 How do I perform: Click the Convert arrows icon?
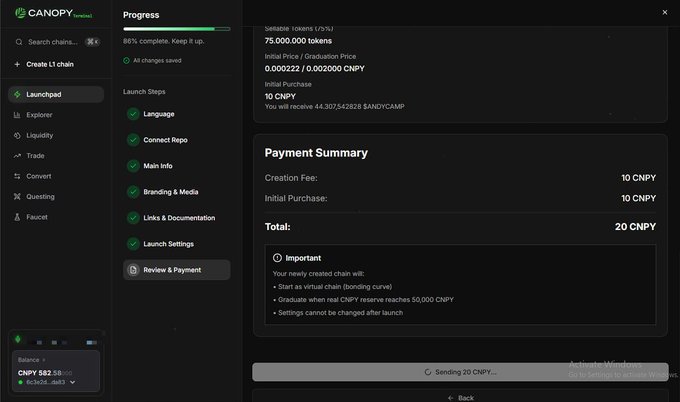point(17,176)
